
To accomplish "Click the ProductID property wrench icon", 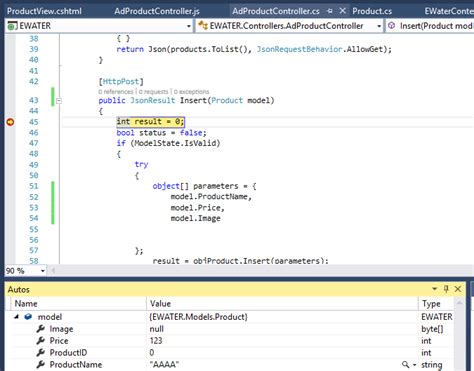I will click(x=41, y=352).
